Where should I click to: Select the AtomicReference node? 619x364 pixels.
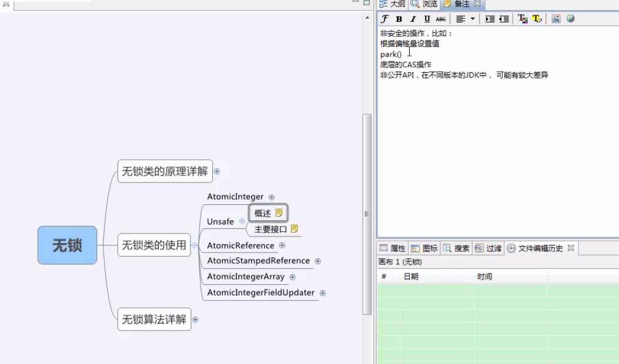tap(240, 245)
